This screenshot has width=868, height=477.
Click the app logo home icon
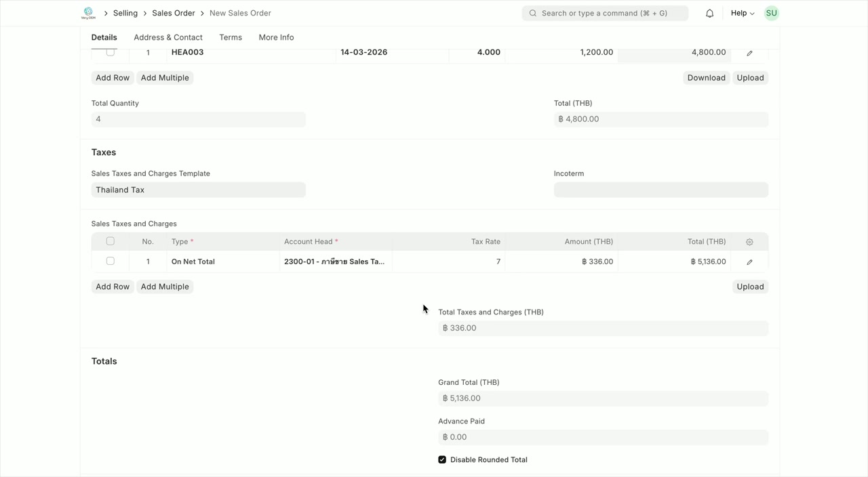point(88,13)
